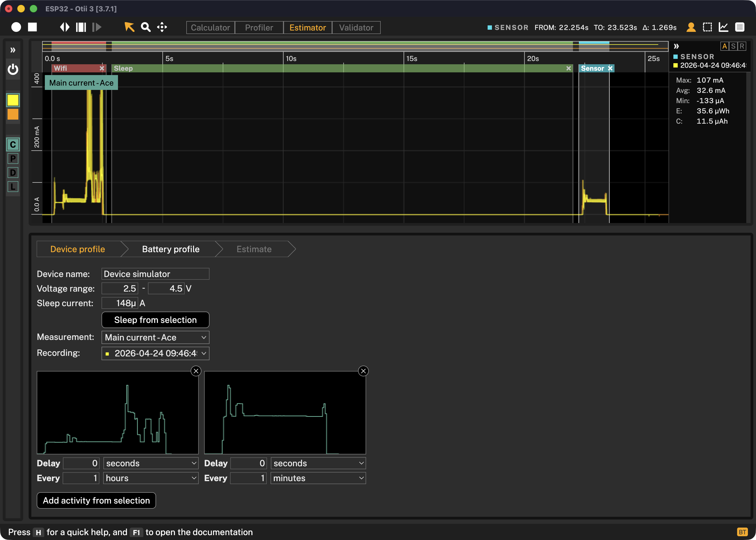The height and width of the screenshot is (540, 756).
Task: Select the second Sensor activity thumbnail
Action: coord(285,413)
